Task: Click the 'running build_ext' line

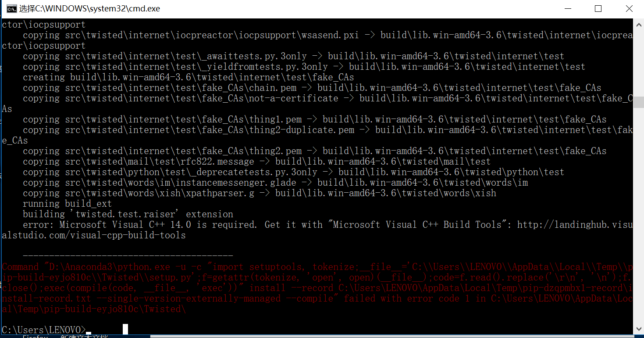Action: click(67, 204)
